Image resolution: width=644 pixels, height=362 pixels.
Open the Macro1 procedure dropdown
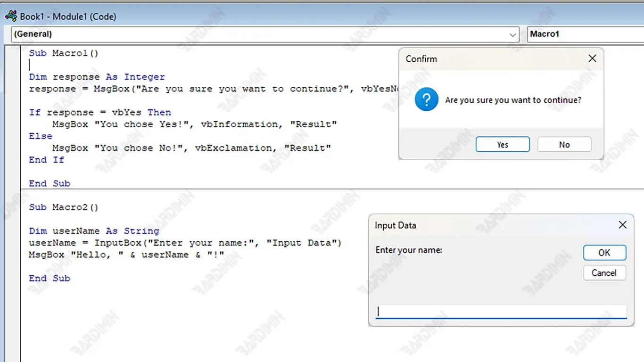pos(585,34)
